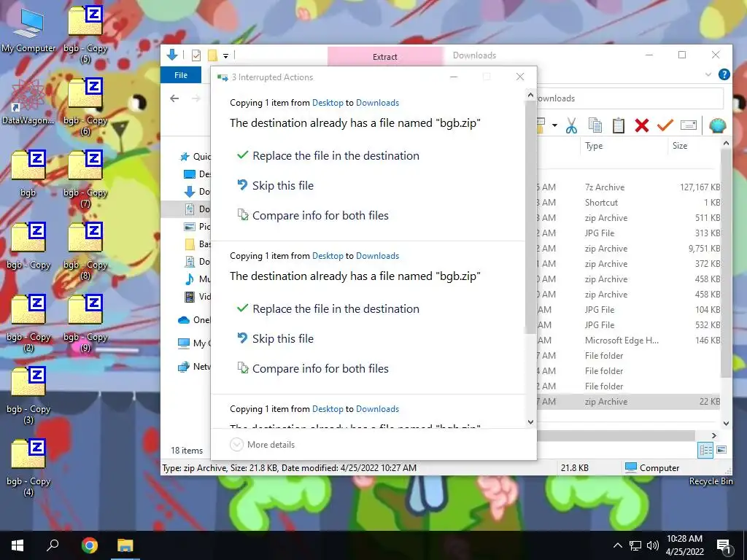The width and height of the screenshot is (747, 560).
Task: Choose second Replace the file in the destination
Action: tap(328, 309)
